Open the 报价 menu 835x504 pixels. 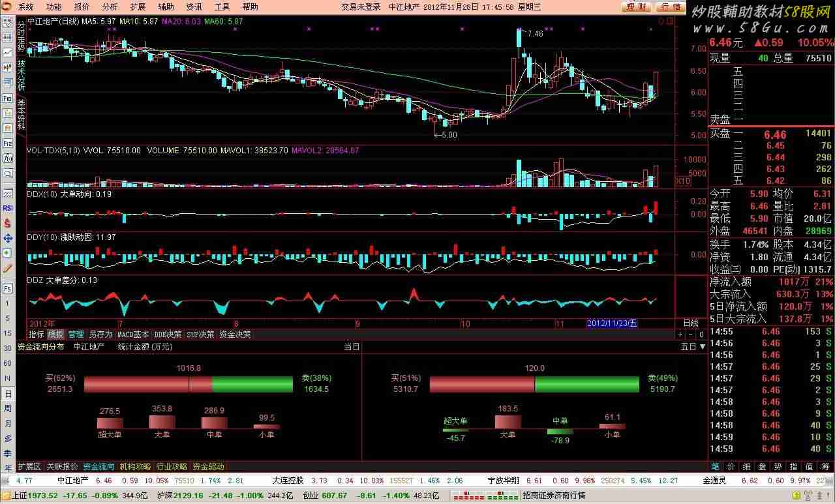[x=82, y=7]
